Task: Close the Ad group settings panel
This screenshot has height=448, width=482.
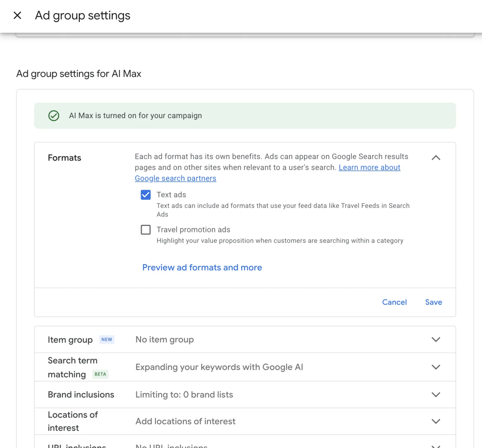Action: (17, 15)
